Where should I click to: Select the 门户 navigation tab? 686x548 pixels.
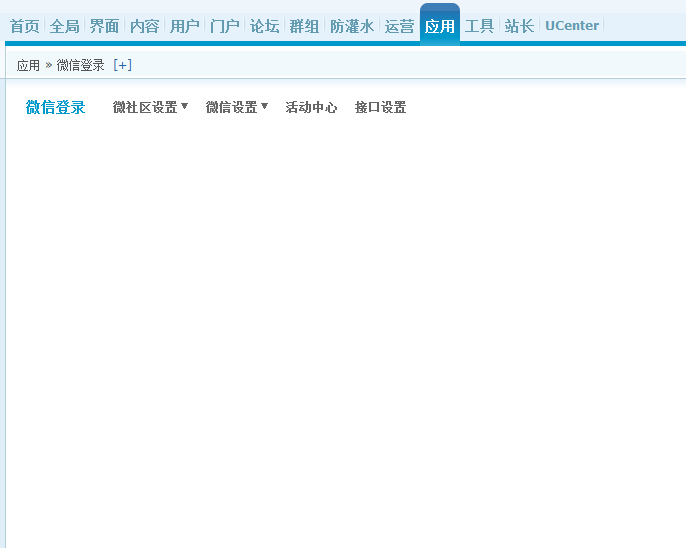click(x=224, y=26)
